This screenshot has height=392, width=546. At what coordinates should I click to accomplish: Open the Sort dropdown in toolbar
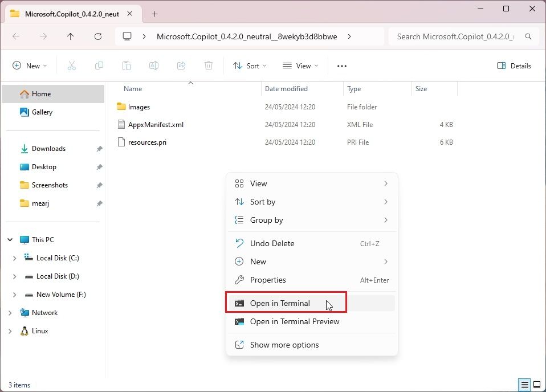pos(250,66)
